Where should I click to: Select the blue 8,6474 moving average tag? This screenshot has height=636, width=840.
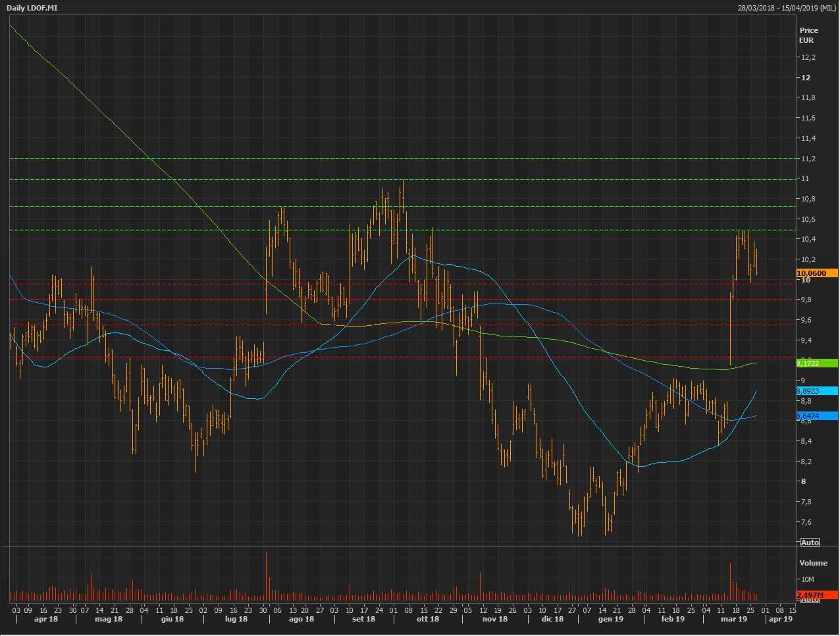(816, 416)
